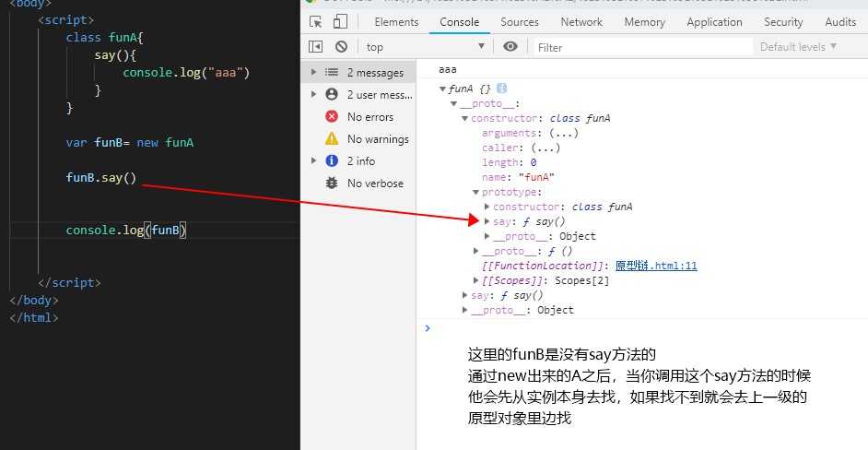Switch to the Console tab
The height and width of the screenshot is (450, 868).
460,22
